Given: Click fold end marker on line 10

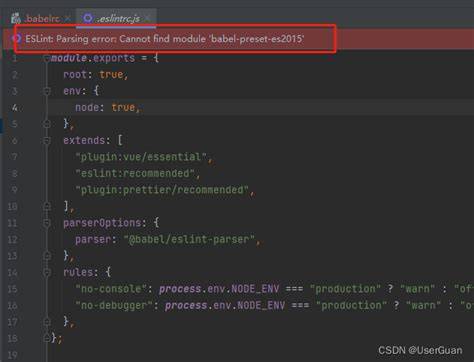Looking at the screenshot, I should pyautogui.click(x=47, y=207).
